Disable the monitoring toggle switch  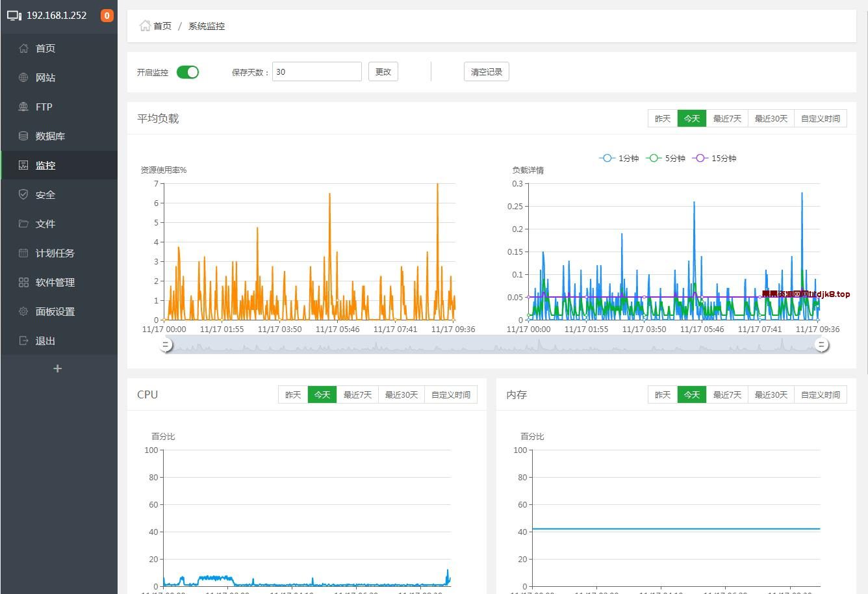(x=188, y=72)
